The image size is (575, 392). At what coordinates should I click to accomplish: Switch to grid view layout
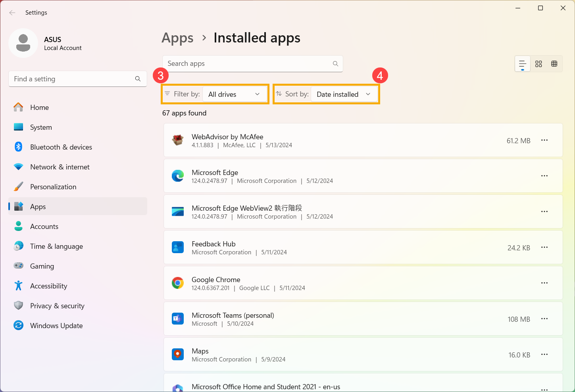[x=538, y=64]
